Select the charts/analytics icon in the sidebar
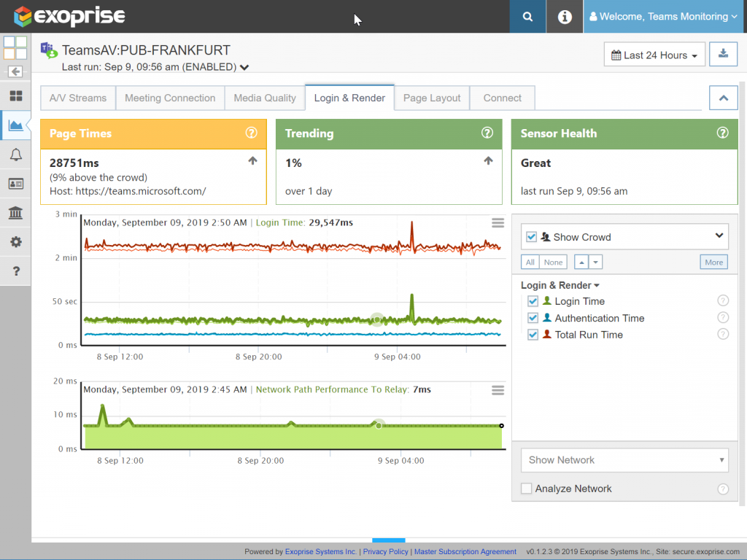 point(15,125)
